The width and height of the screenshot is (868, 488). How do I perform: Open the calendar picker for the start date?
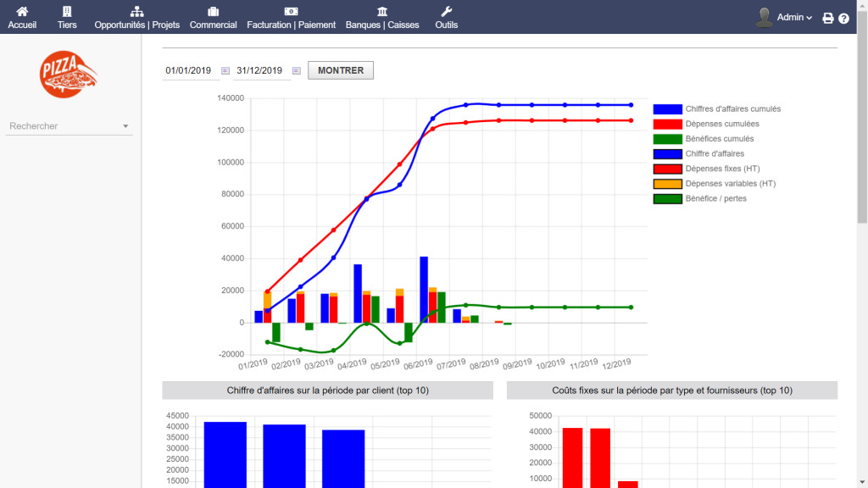click(225, 71)
